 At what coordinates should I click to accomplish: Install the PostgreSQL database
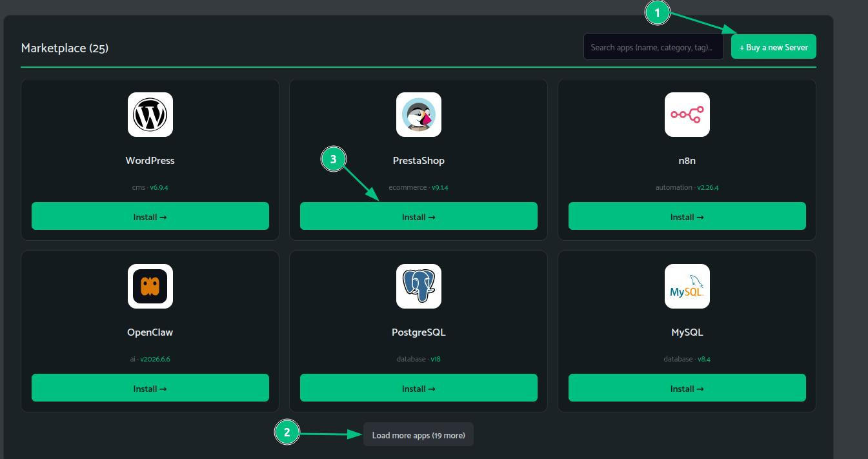419,387
